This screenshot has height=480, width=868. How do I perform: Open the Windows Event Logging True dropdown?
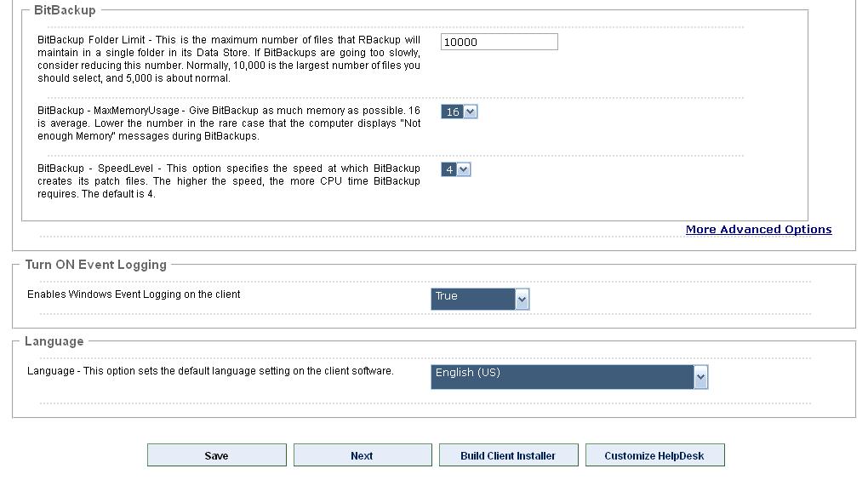pyautogui.click(x=473, y=299)
